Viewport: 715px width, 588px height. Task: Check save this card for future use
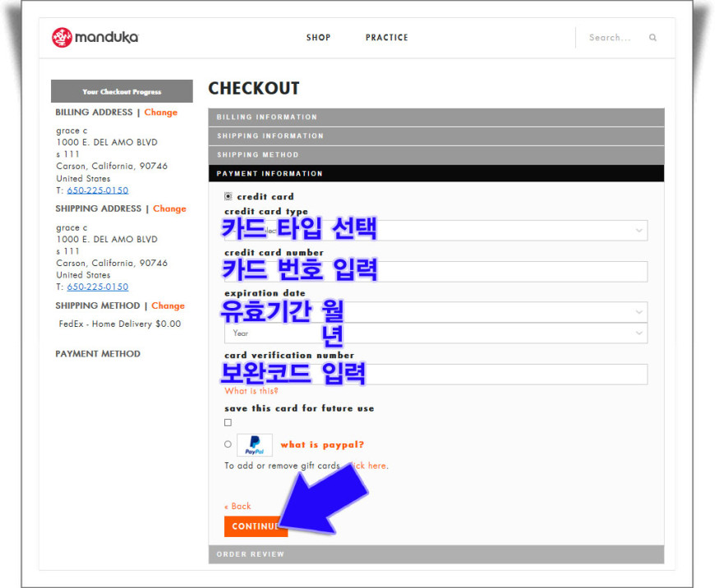click(228, 423)
